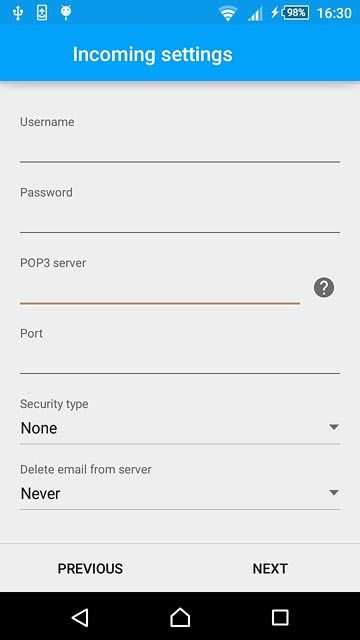Open the Security type selector showing None
The width and height of the screenshot is (360, 640).
tap(180, 428)
